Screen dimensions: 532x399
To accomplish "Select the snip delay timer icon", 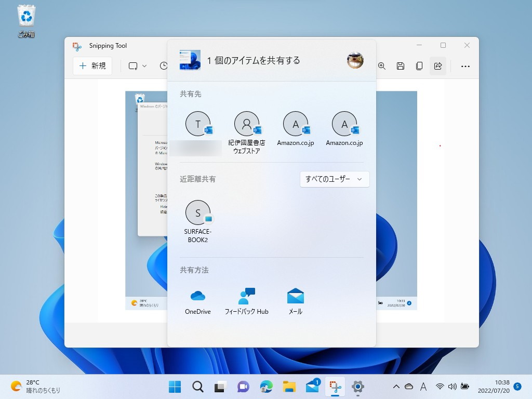I will click(x=164, y=66).
